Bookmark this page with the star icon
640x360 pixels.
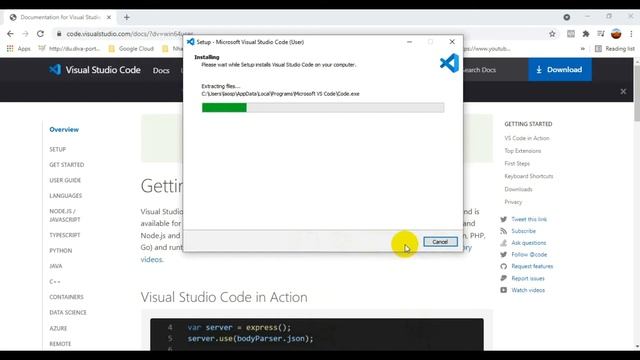pyautogui.click(x=552, y=34)
